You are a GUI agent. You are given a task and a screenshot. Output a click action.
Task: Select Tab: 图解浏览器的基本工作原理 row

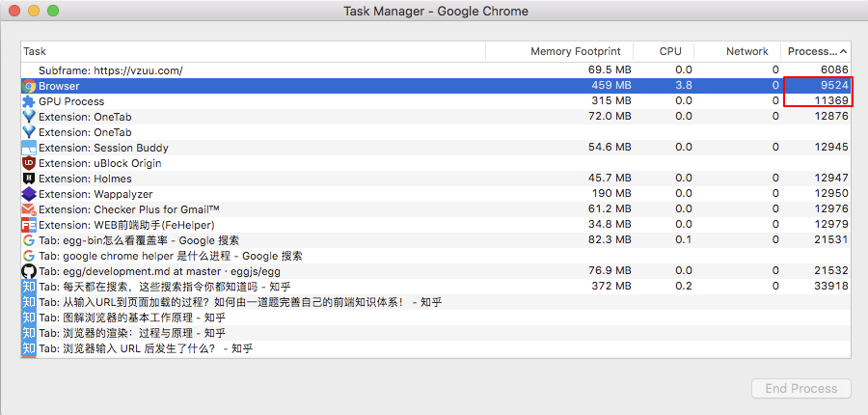436,318
